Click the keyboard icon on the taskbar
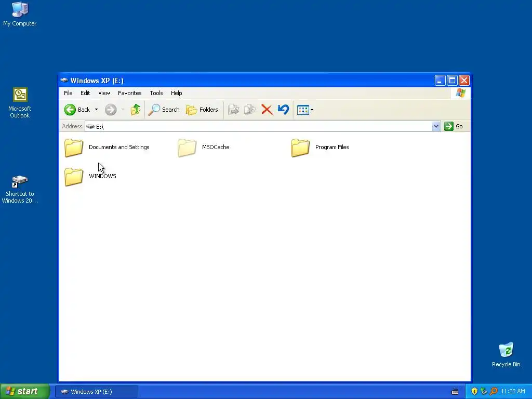This screenshot has width=532, height=399. pos(455,392)
